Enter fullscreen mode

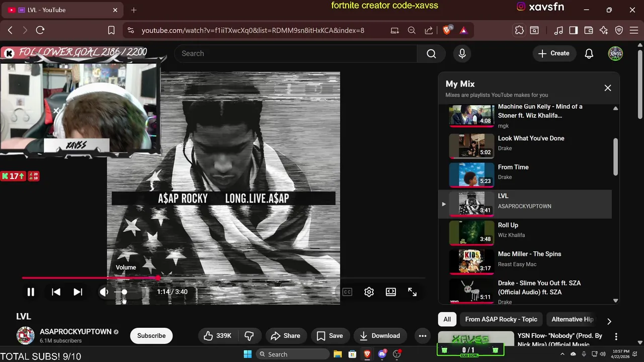pos(412,292)
